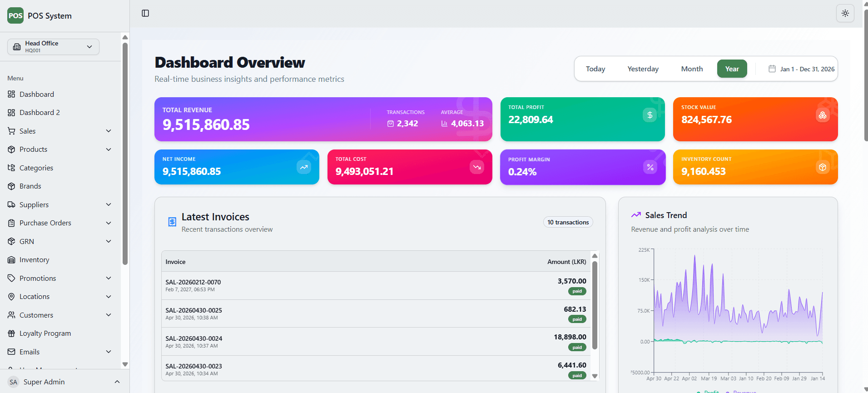Open invoice SAL-20260430-0024
Image resolution: width=868 pixels, height=393 pixels.
[x=376, y=342]
